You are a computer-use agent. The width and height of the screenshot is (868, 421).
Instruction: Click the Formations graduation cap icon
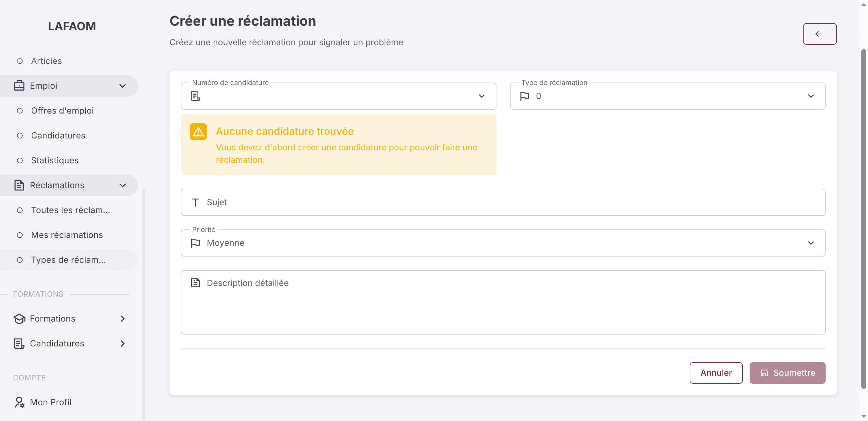pos(19,318)
